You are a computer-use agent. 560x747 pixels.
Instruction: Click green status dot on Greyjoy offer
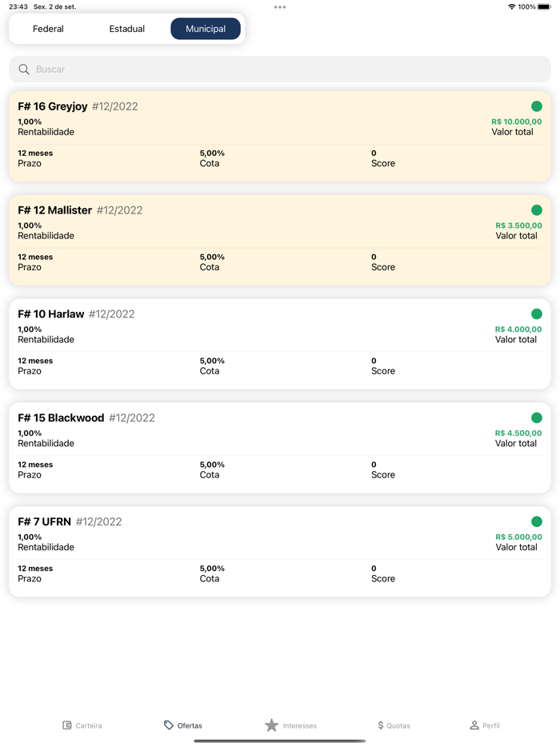537,106
